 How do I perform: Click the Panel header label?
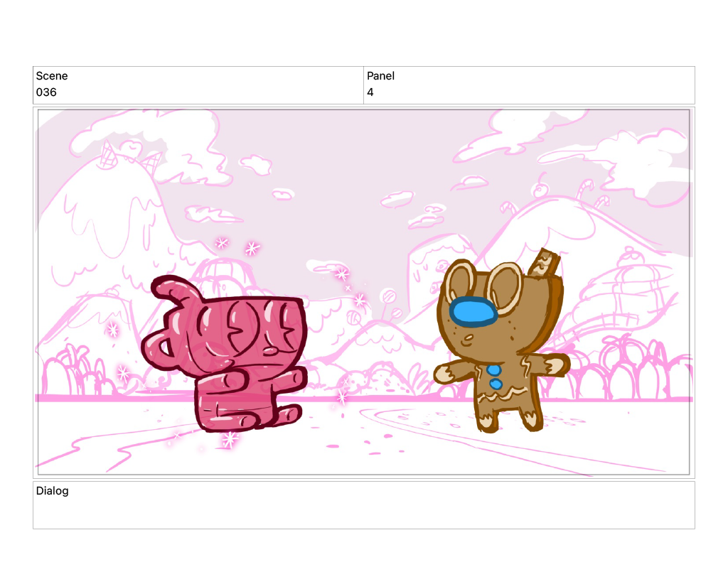[380, 76]
